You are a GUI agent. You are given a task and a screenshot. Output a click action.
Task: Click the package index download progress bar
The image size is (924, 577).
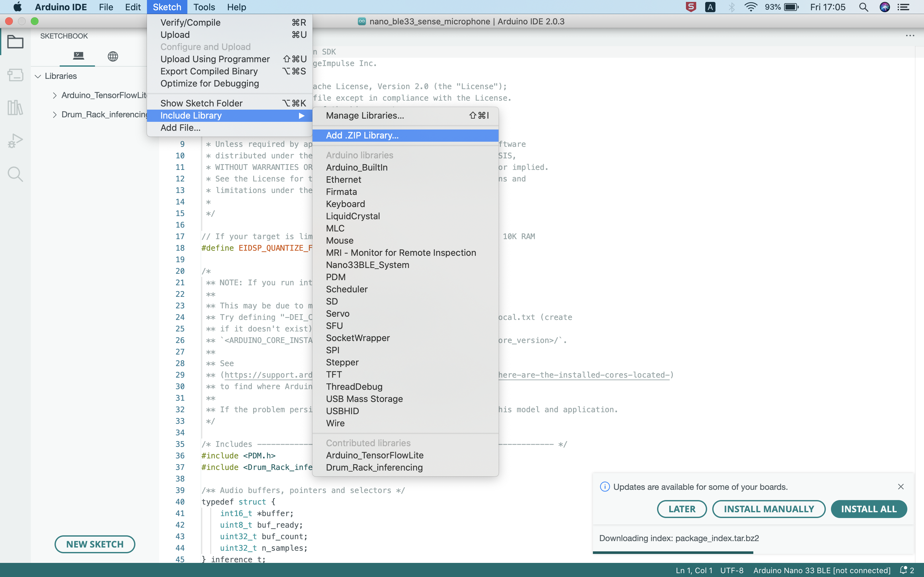[x=672, y=552]
